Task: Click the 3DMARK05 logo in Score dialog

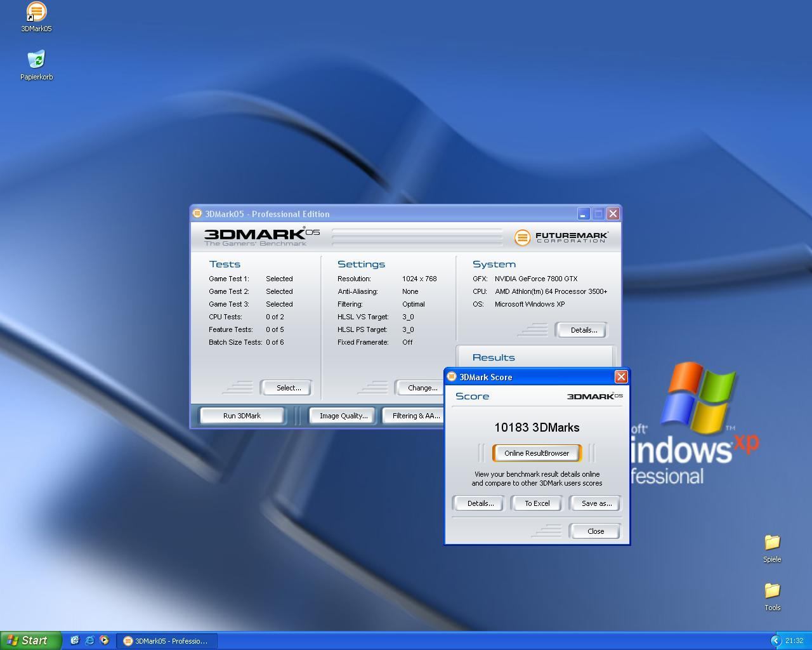Action: [x=594, y=396]
